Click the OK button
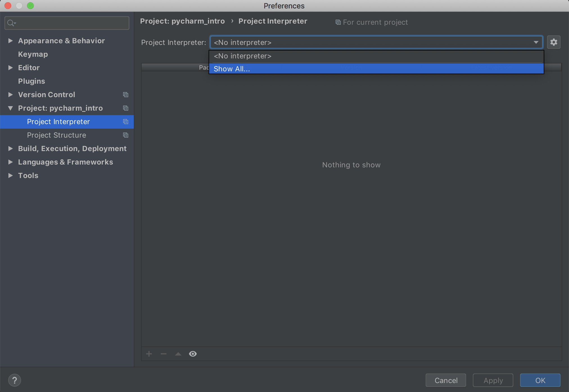The width and height of the screenshot is (569, 392). pos(540,380)
